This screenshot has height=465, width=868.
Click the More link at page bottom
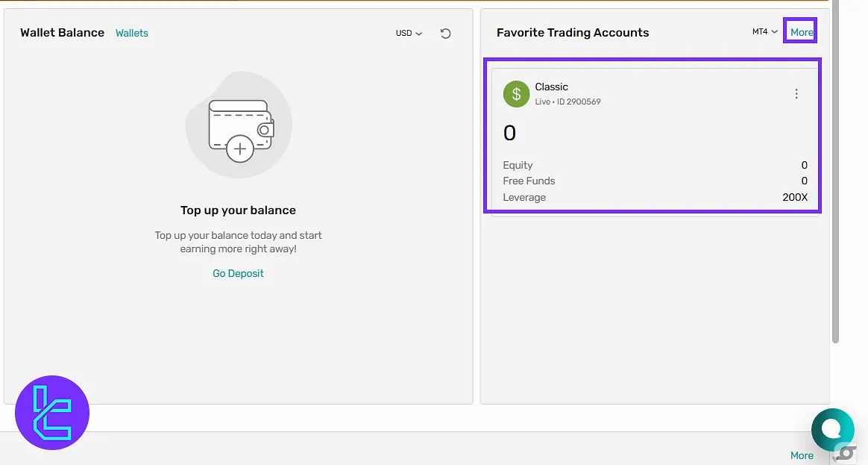tap(802, 455)
